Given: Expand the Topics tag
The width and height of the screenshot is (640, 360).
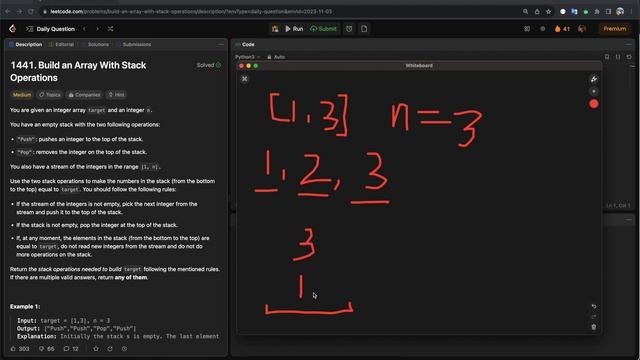Looking at the screenshot, I should tap(49, 95).
